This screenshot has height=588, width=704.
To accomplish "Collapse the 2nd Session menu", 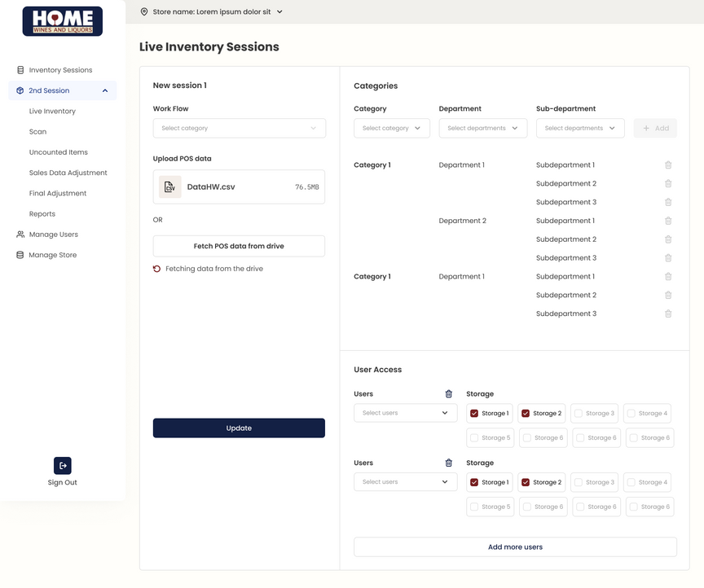I will 105,90.
